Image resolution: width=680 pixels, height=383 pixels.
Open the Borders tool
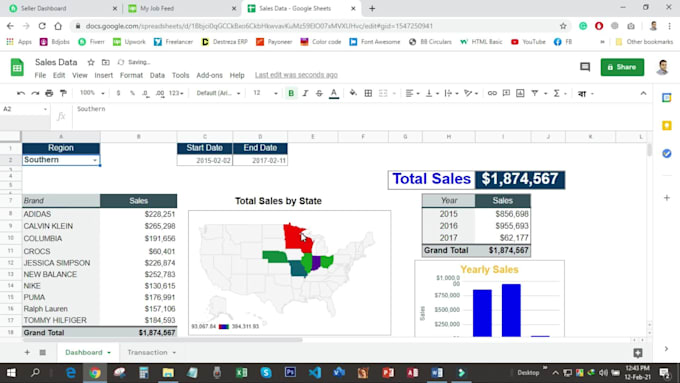click(x=368, y=93)
